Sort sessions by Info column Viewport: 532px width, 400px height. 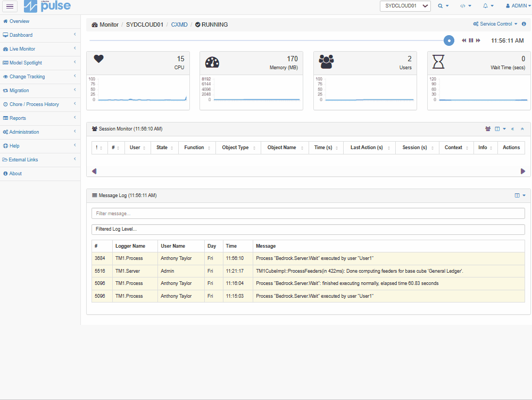(x=486, y=148)
